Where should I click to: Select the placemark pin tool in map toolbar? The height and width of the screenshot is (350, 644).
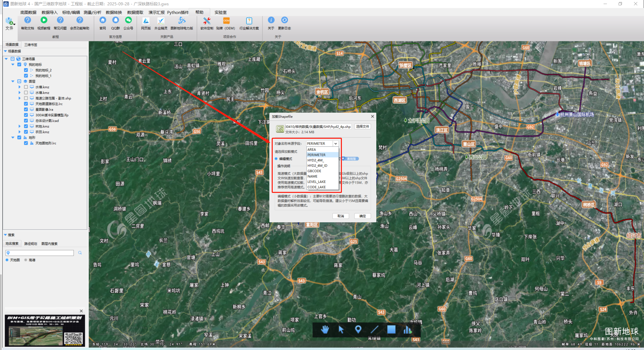pyautogui.click(x=358, y=330)
